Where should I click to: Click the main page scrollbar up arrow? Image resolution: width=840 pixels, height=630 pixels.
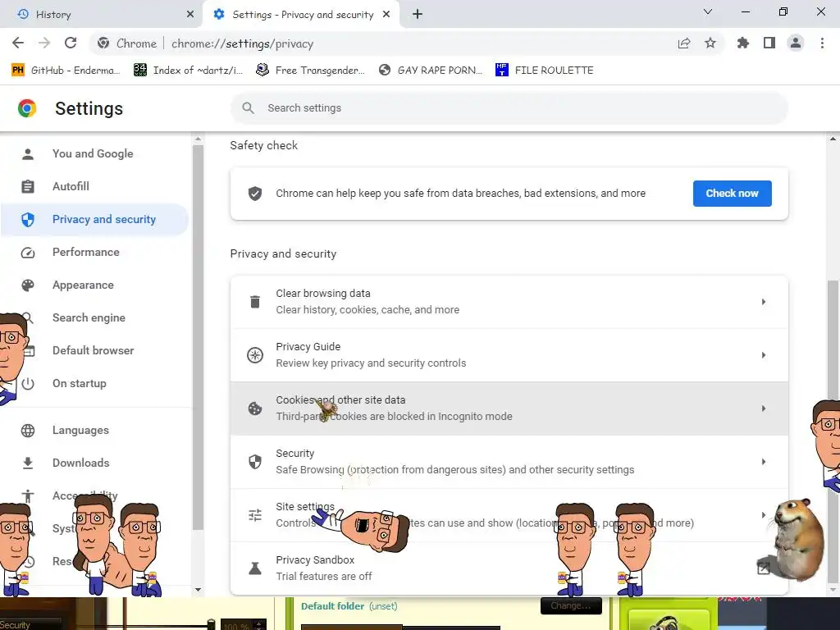(x=833, y=139)
